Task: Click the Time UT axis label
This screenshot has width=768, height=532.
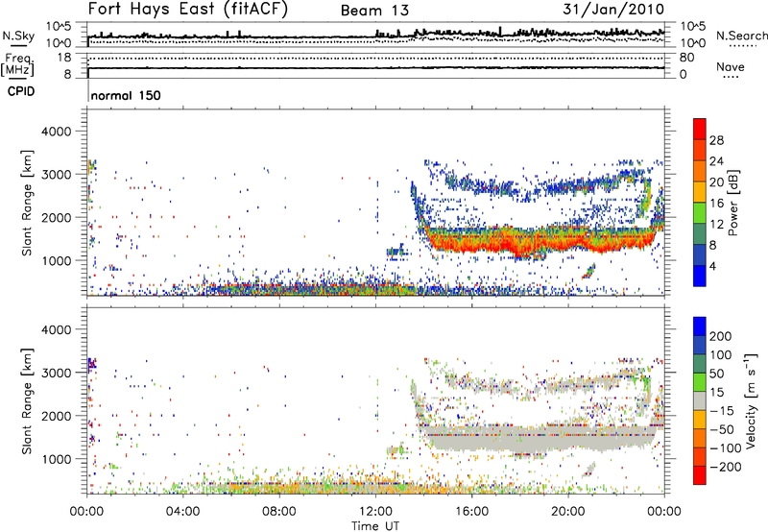Action: [375, 526]
